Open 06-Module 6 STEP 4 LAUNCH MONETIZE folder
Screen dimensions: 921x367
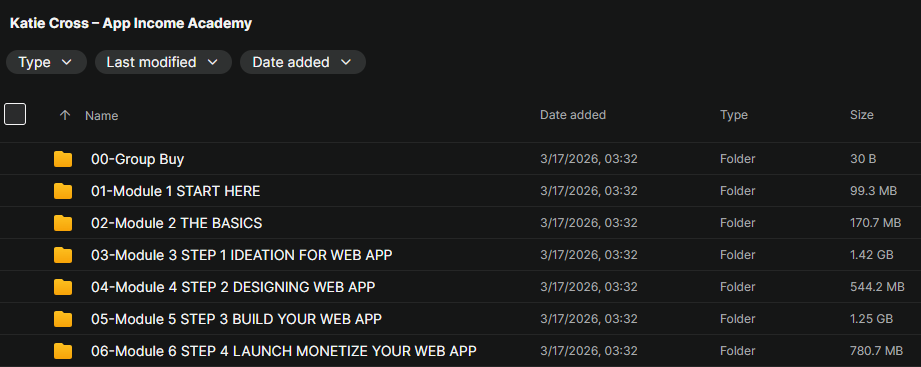coord(284,351)
